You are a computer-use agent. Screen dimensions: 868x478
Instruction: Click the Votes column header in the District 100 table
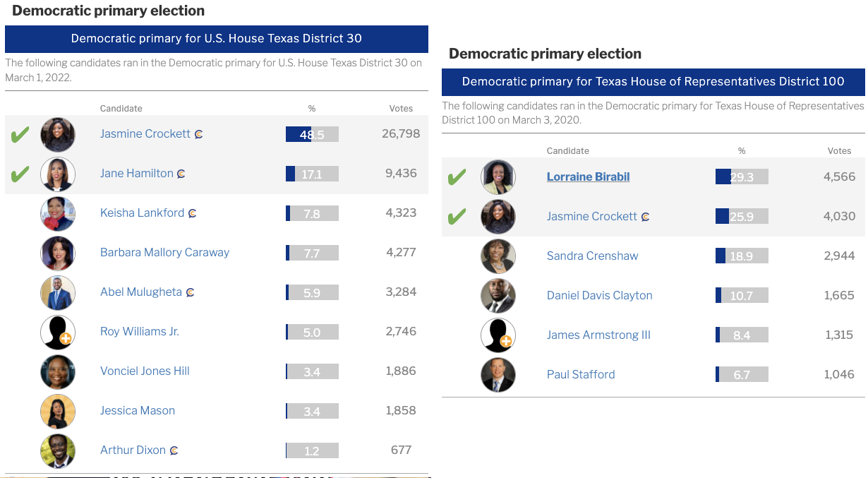pos(839,151)
